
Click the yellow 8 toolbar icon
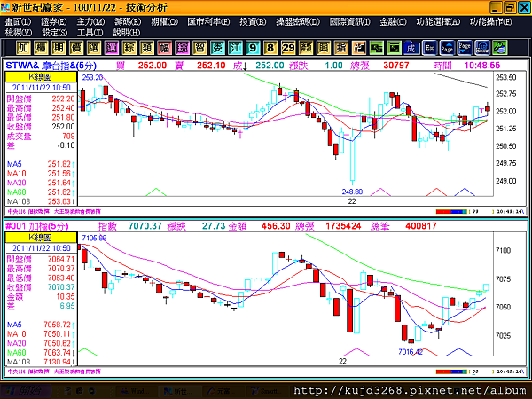click(270, 48)
